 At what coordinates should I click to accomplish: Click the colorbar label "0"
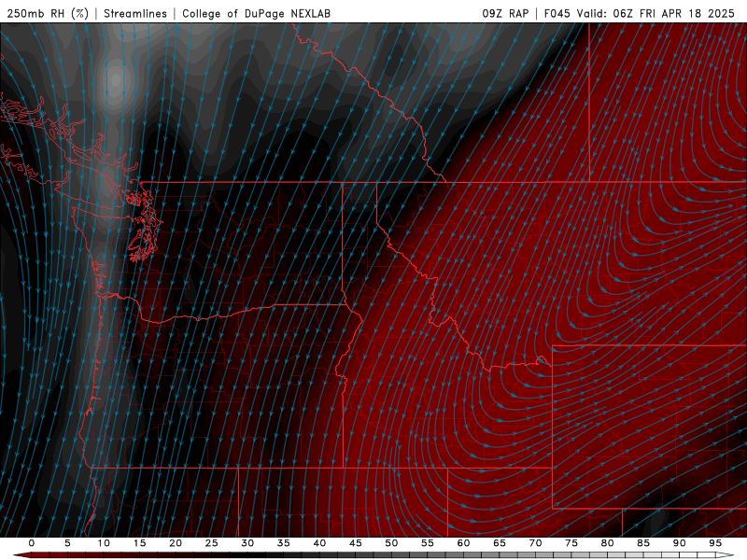pos(32,543)
